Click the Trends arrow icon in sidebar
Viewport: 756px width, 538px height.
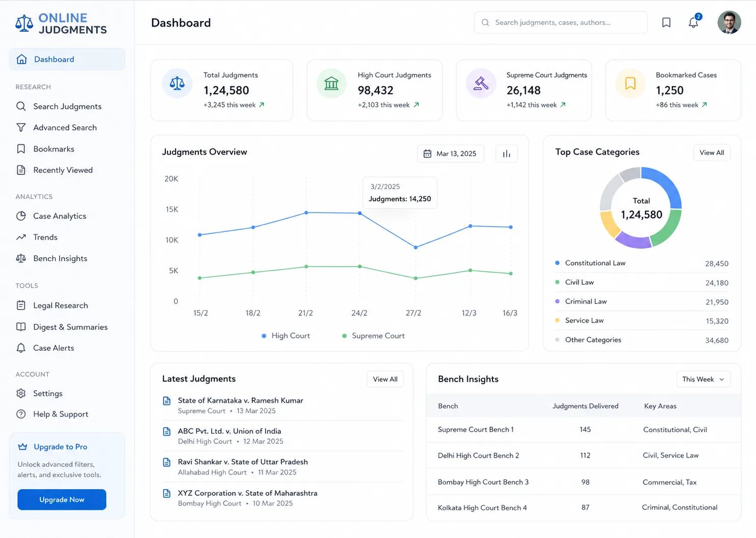coord(21,237)
